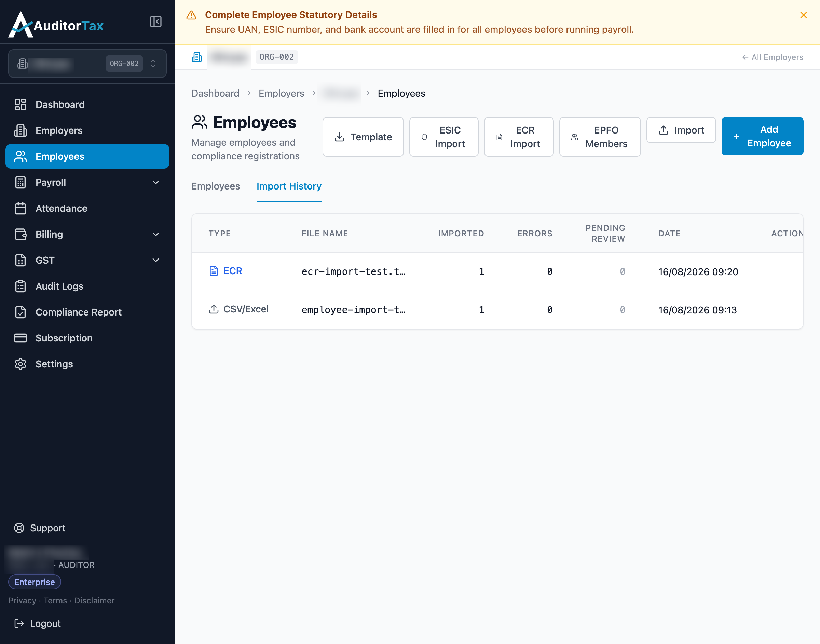Screen dimensions: 820x644
Task: Open the Terms link
Action: click(55, 600)
